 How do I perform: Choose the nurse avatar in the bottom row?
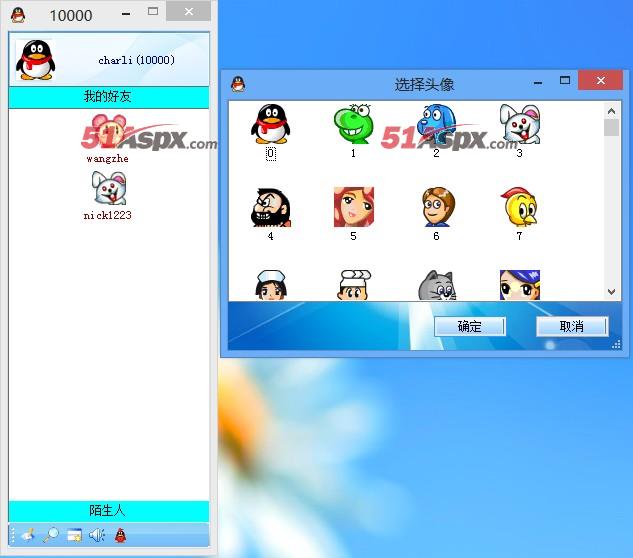point(270,285)
